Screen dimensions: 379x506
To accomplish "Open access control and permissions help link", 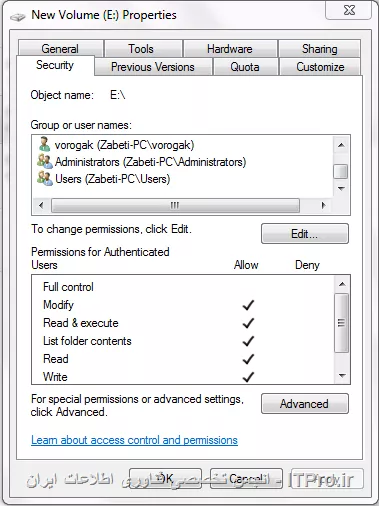I will pos(134,440).
